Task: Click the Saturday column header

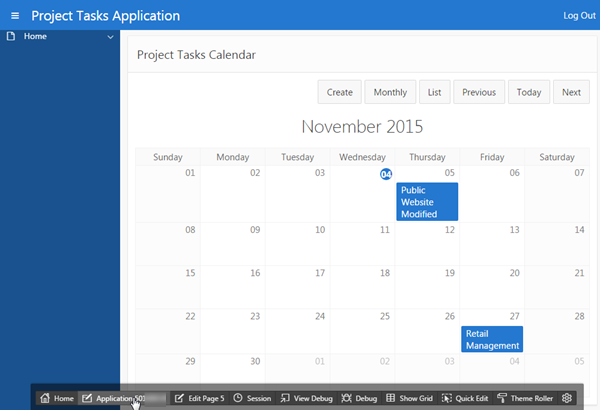Action: [x=557, y=157]
